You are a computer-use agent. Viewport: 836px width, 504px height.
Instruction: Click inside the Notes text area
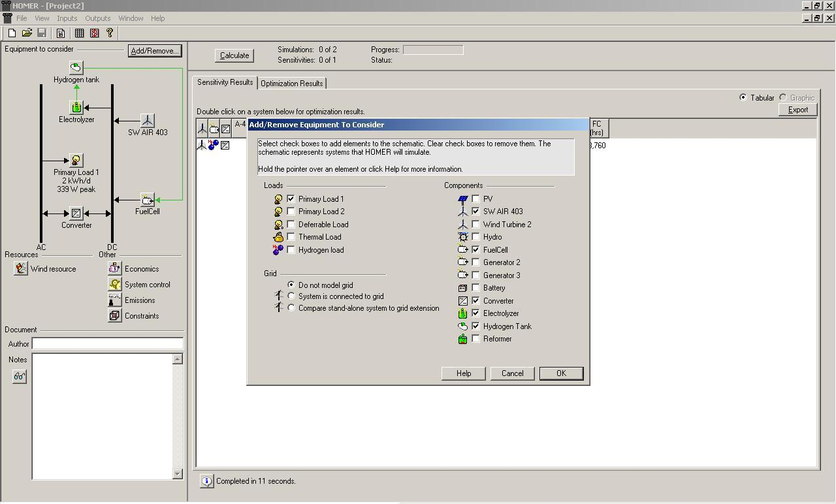pos(102,417)
